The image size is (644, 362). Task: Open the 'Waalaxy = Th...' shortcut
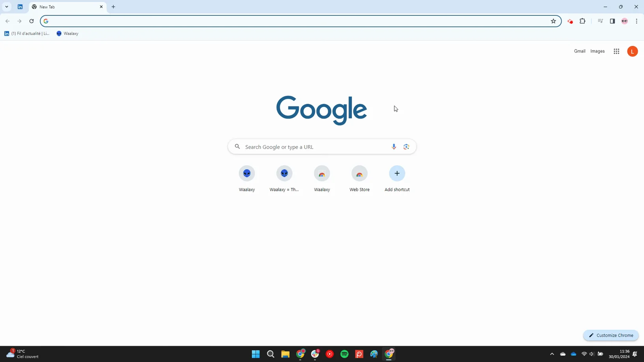coord(285,179)
